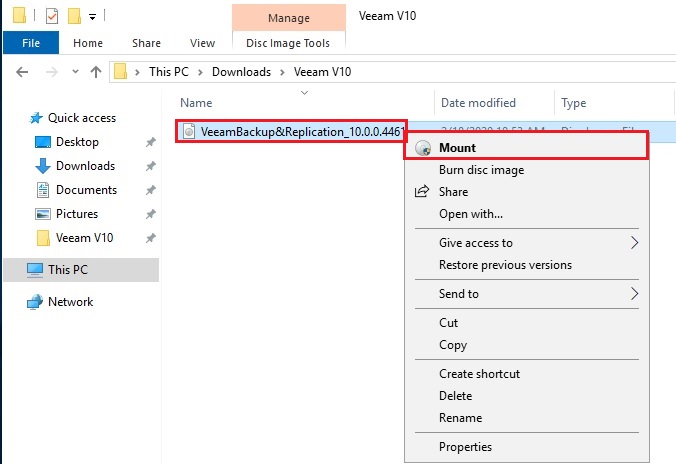Image resolution: width=676 pixels, height=464 pixels.
Task: Click the Desktop monitor icon
Action: point(43,142)
